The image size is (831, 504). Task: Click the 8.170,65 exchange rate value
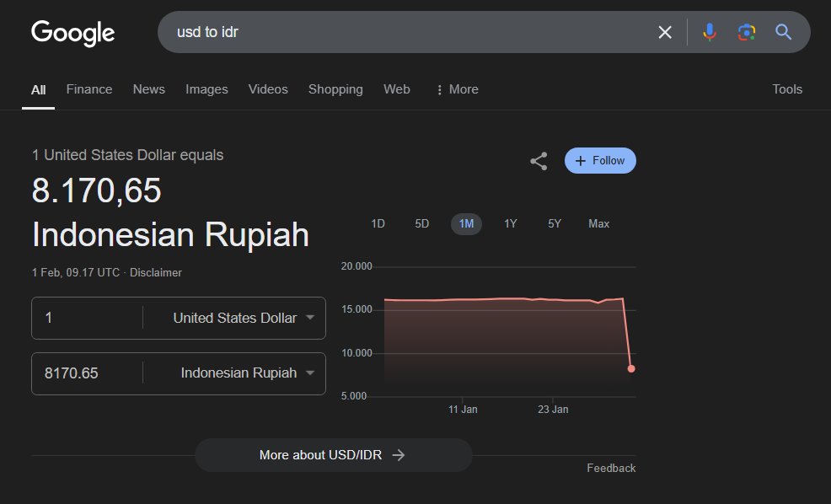coord(96,190)
